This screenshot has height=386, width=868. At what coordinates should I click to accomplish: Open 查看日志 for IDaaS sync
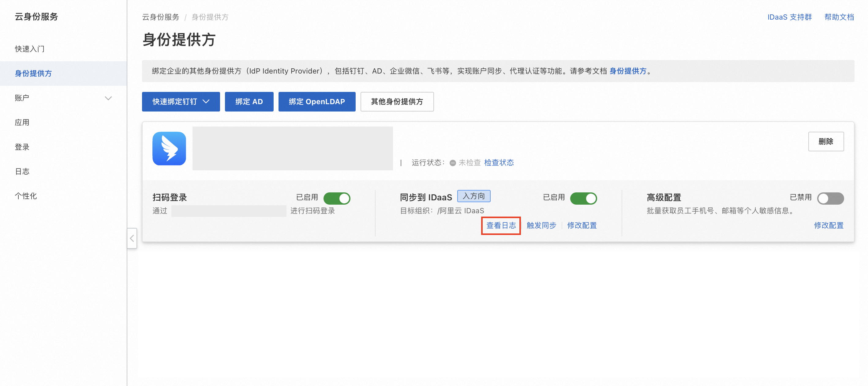coord(501,225)
